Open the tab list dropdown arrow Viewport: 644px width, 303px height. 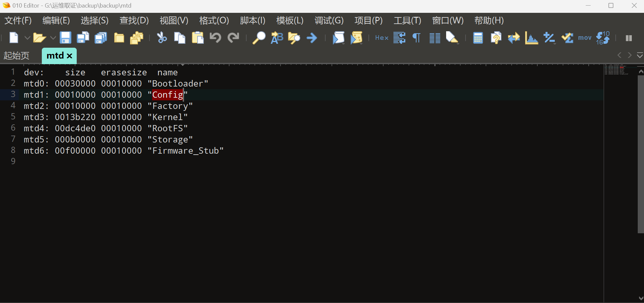640,55
